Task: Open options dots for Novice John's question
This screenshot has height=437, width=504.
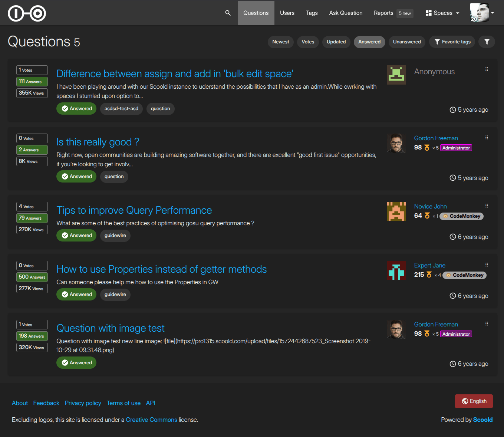Action: 487,206
